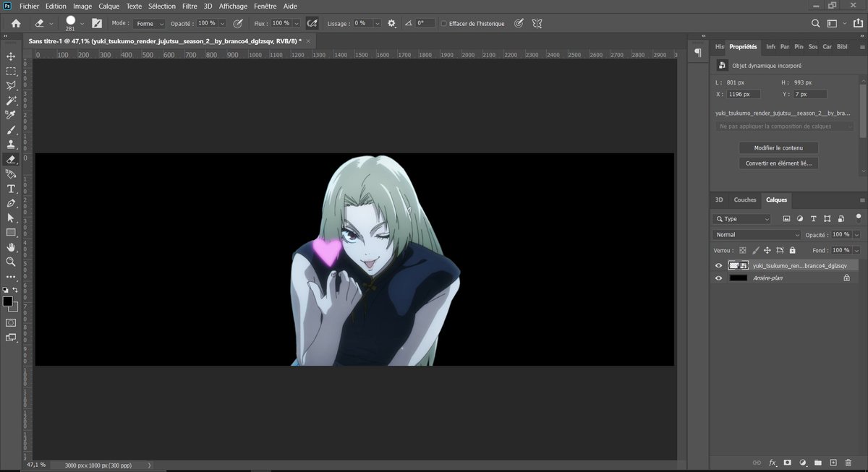Hide the Arrière-plan layer
The image size is (868, 472).
(718, 278)
